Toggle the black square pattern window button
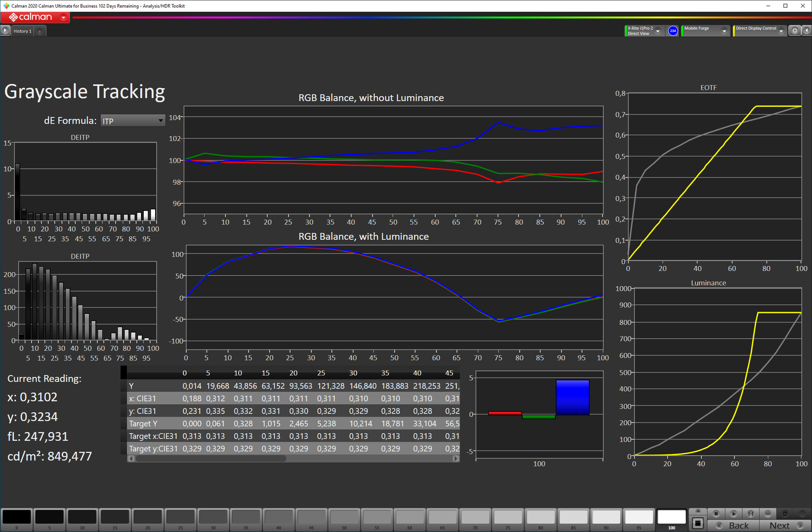The width and height of the screenshot is (812, 532). (x=698, y=524)
